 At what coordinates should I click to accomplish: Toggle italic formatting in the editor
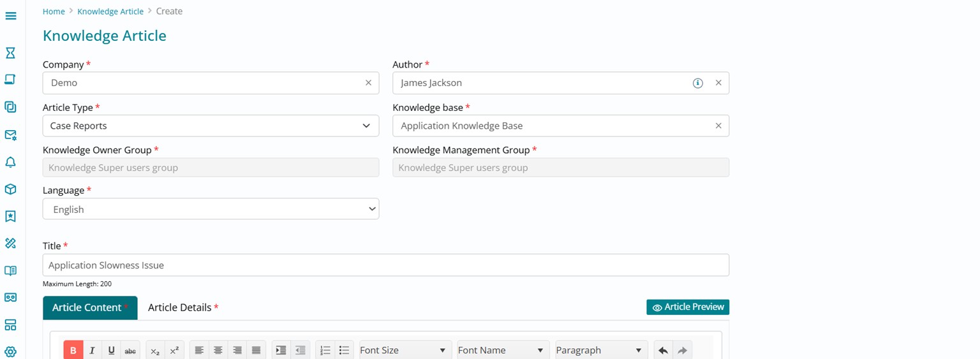click(93, 350)
